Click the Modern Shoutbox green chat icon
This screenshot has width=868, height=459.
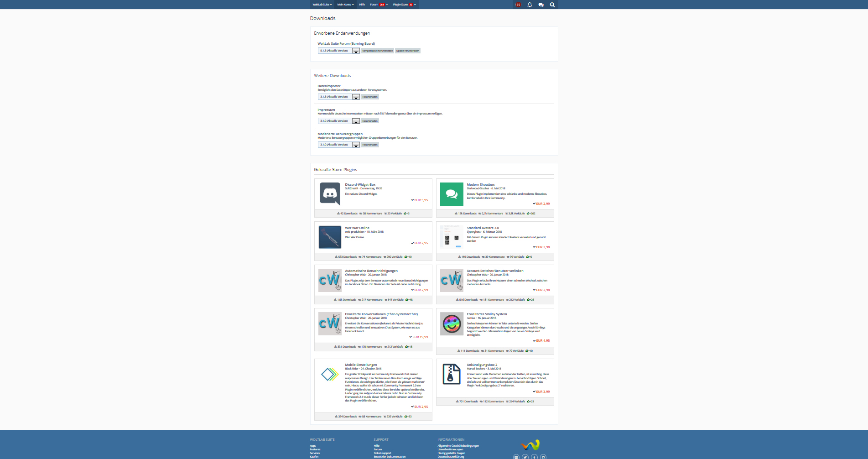click(x=452, y=193)
